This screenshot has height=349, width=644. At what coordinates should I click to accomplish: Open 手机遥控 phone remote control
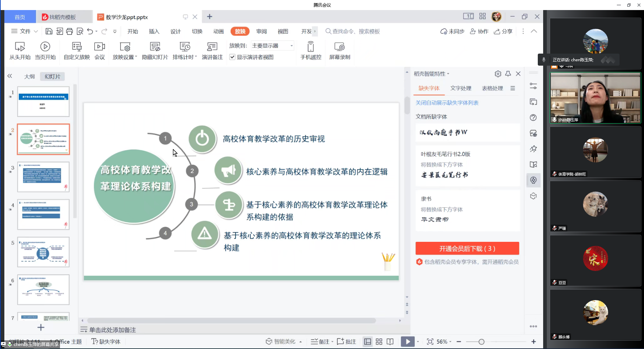coord(311,47)
